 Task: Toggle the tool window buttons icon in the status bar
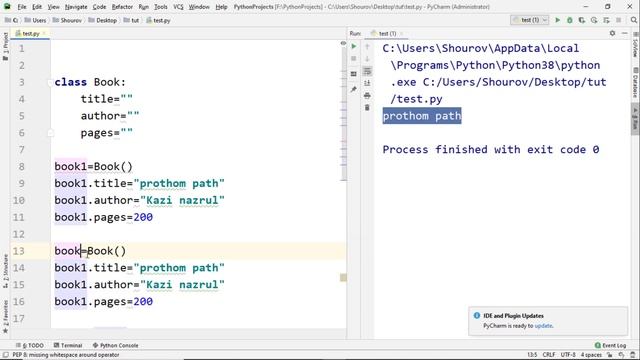[x=5, y=355]
